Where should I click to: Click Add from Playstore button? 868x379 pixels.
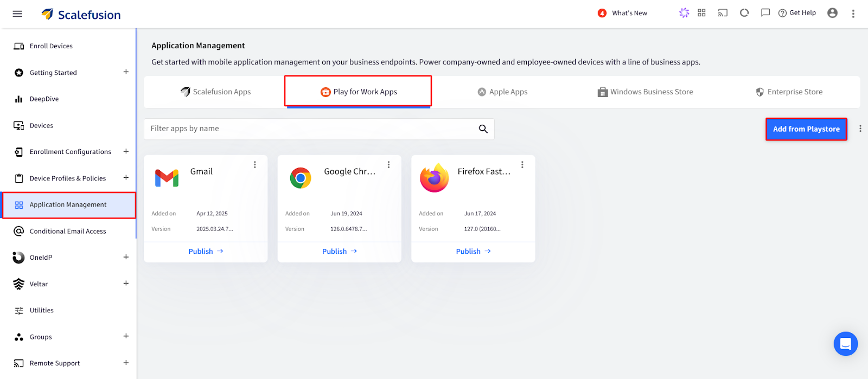[x=806, y=129]
